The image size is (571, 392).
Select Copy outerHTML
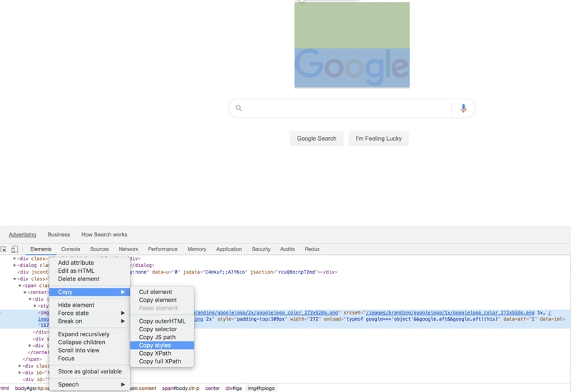162,321
